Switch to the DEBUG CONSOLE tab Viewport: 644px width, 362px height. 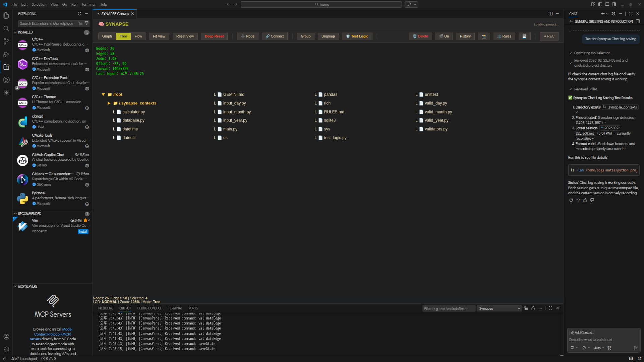[x=149, y=308]
